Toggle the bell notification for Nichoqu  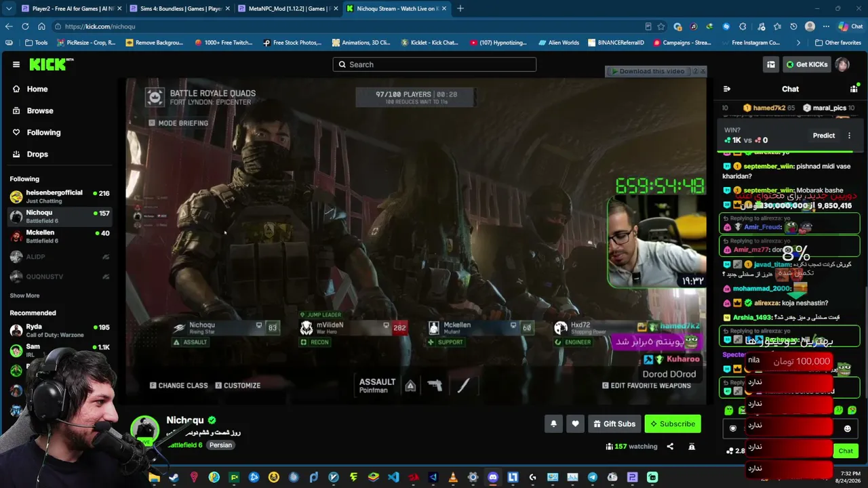pyautogui.click(x=553, y=424)
